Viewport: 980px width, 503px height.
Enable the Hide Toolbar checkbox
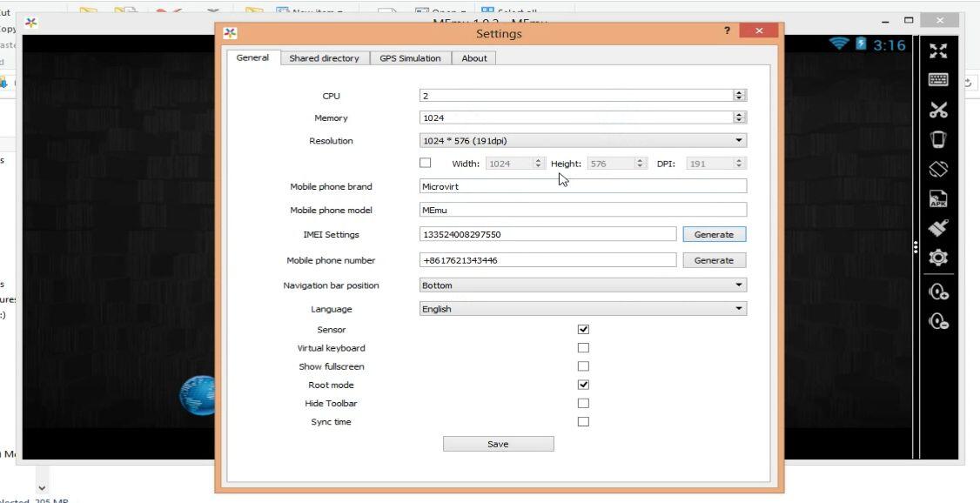pyautogui.click(x=583, y=403)
